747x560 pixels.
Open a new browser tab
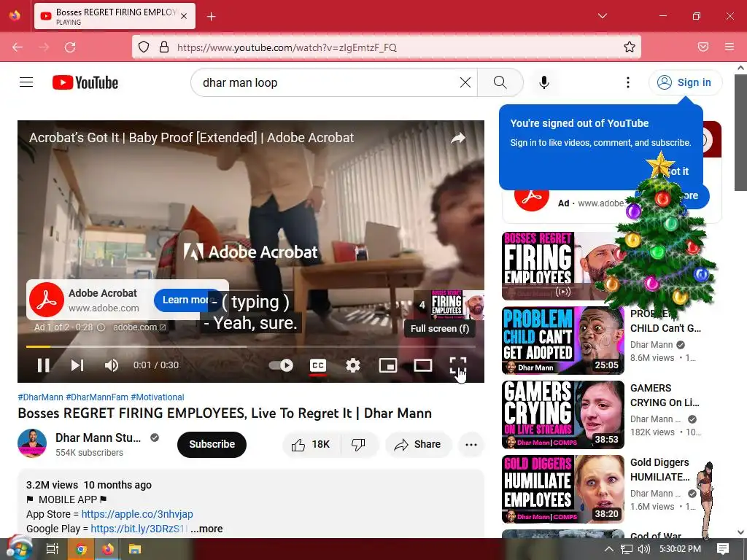click(212, 17)
